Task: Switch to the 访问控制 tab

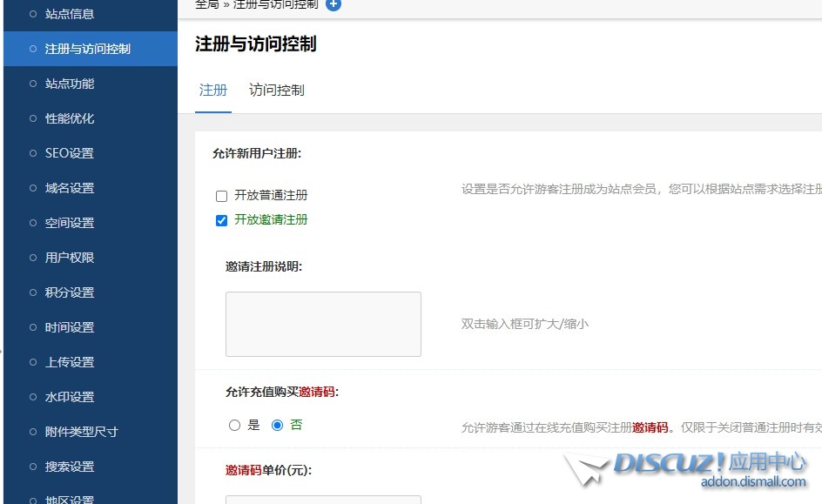Action: click(x=276, y=91)
